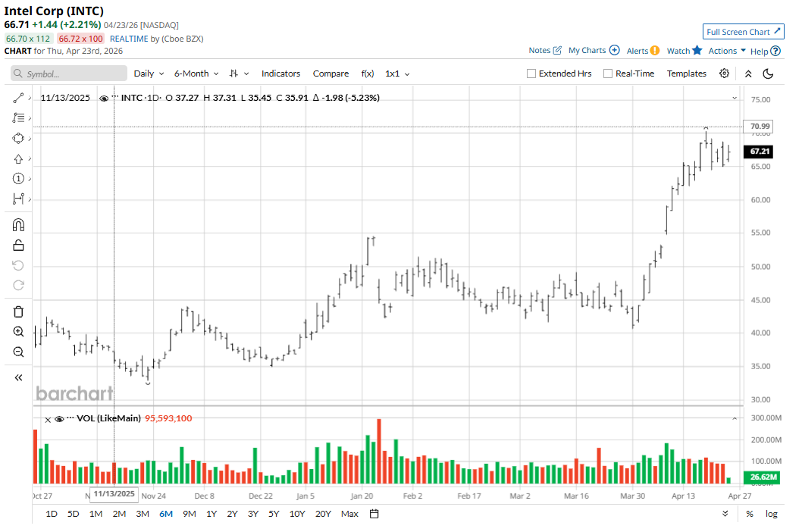The width and height of the screenshot is (802, 532).
Task: Click the 70.99 price level label
Action: point(760,126)
